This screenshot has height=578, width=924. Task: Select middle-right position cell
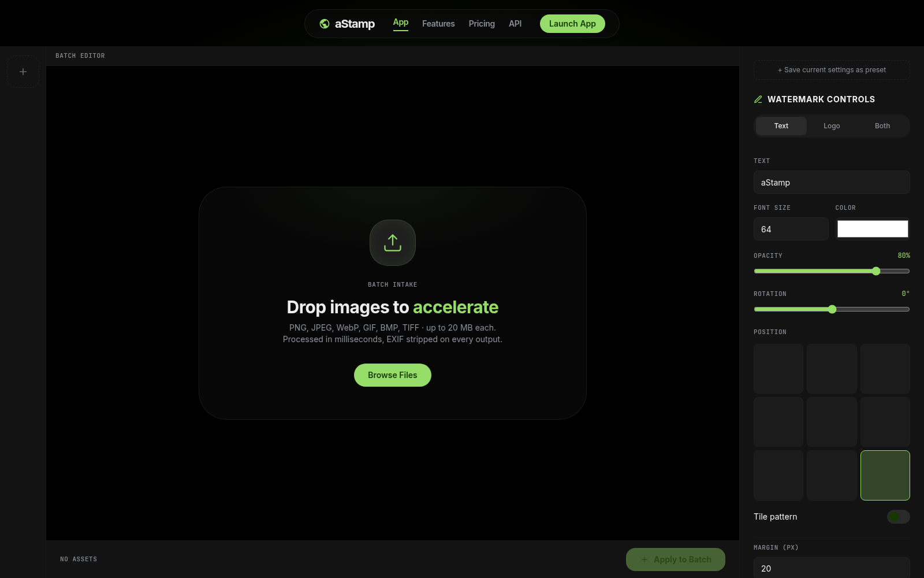pos(885,422)
